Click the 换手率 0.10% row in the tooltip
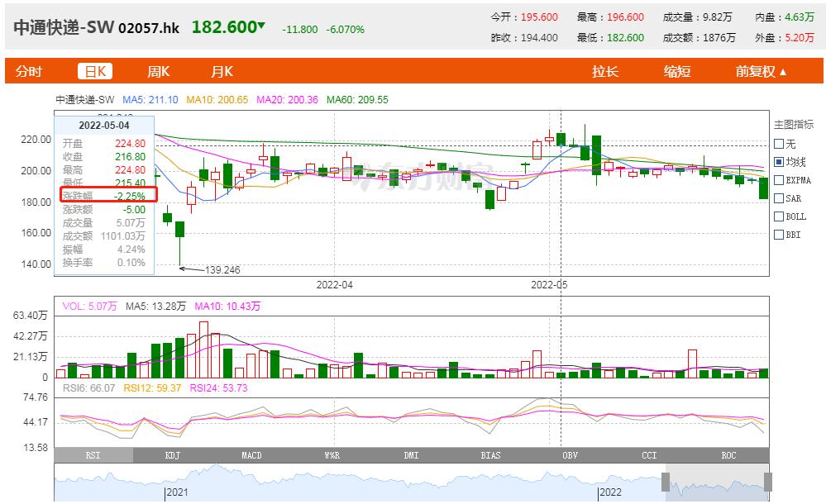826x504 pixels. (x=104, y=262)
